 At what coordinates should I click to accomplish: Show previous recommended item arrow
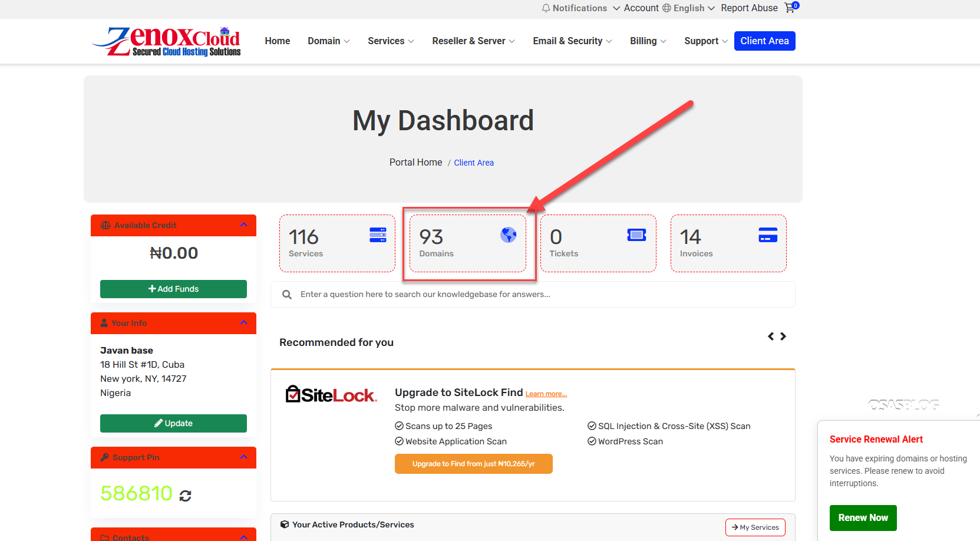(x=771, y=337)
